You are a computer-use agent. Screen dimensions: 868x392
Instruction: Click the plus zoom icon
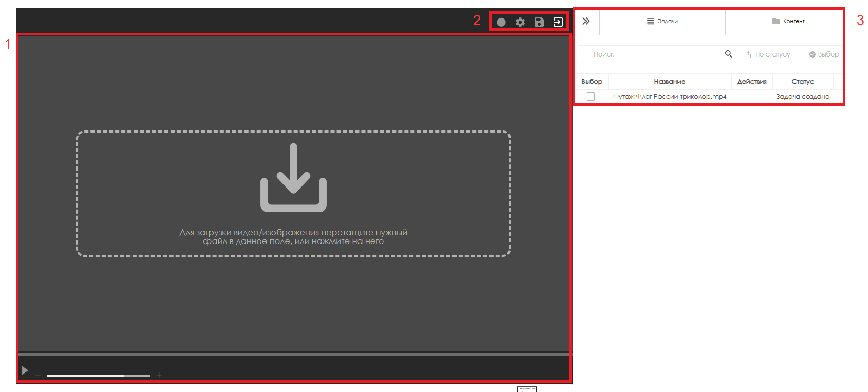(159, 376)
